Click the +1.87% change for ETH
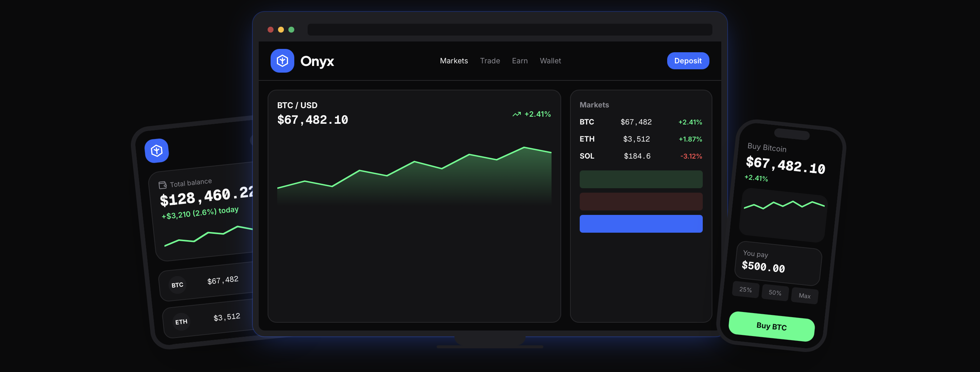The width and height of the screenshot is (980, 372). pos(690,139)
